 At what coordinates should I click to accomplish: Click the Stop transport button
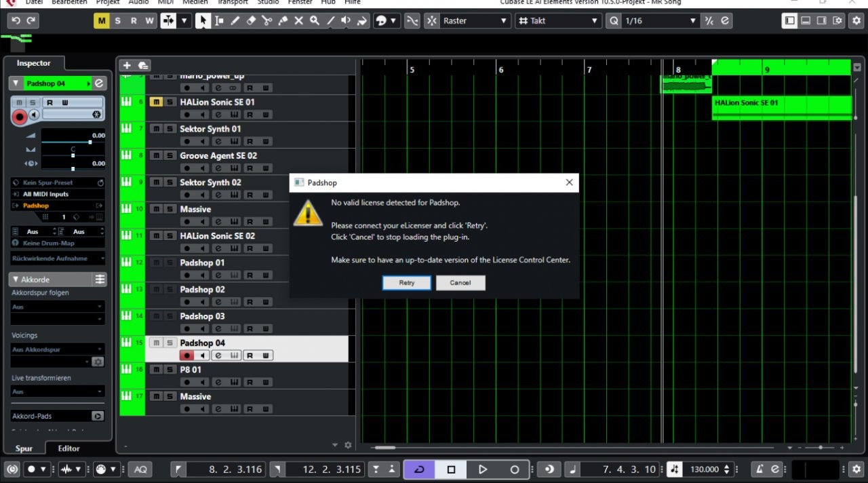(451, 469)
